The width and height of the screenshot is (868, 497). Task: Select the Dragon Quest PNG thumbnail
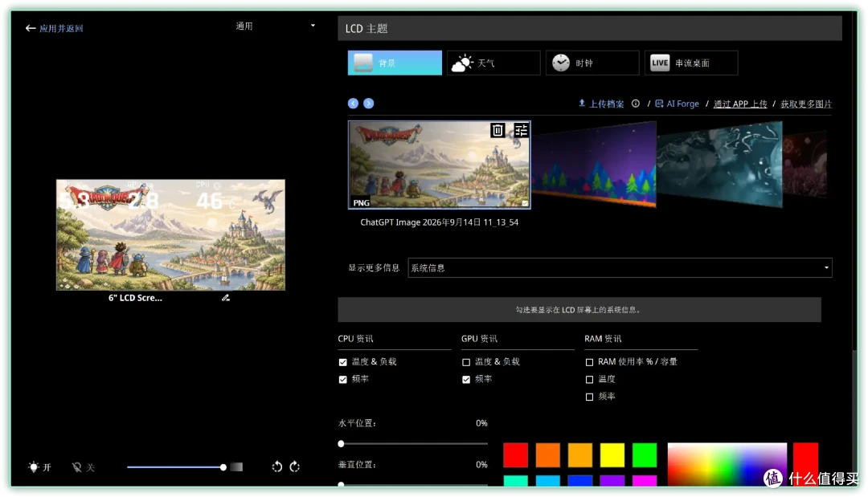439,165
